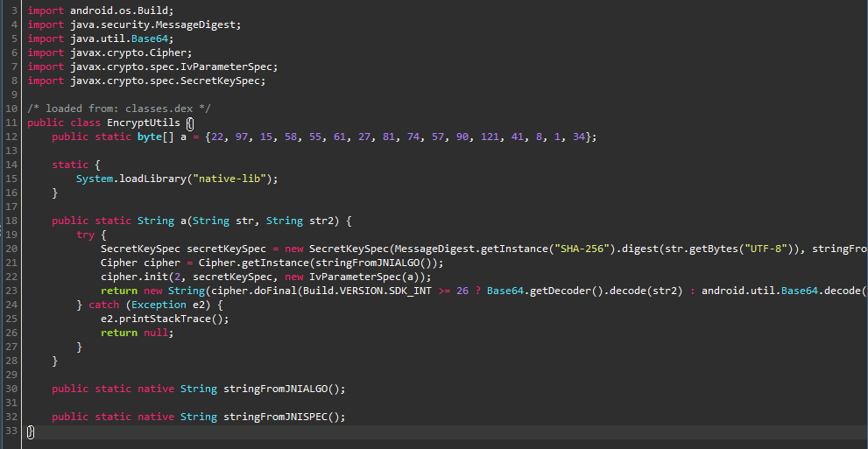Image resolution: width=868 pixels, height=449 pixels.
Task: Click the number 26 in the SDK comparison
Action: coord(462,291)
